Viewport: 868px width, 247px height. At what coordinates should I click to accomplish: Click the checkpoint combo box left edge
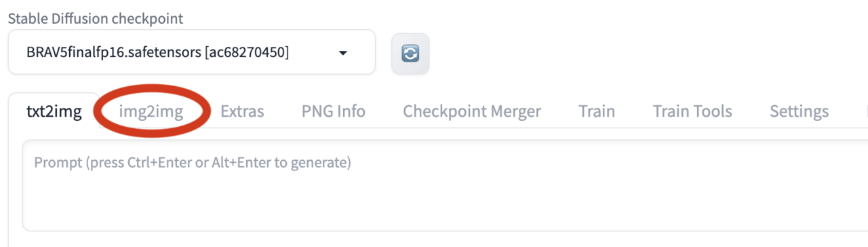(14, 52)
